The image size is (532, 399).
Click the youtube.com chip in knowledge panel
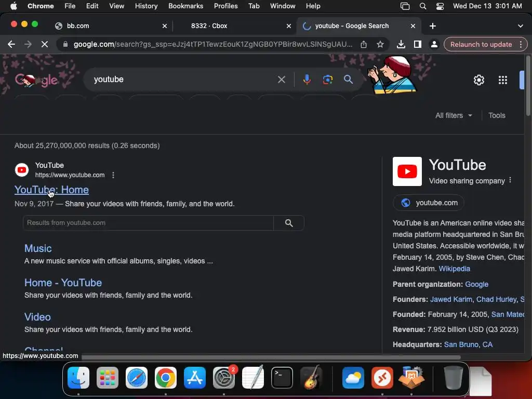429,203
